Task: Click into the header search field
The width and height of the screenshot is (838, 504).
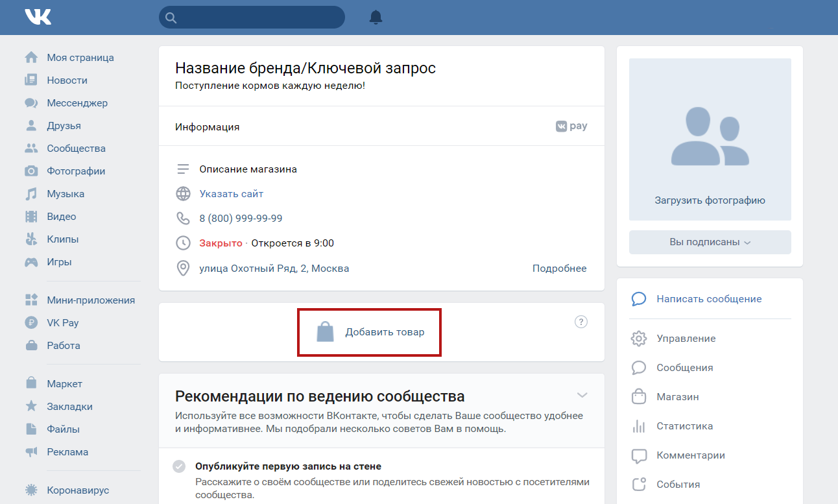Action: click(x=252, y=18)
